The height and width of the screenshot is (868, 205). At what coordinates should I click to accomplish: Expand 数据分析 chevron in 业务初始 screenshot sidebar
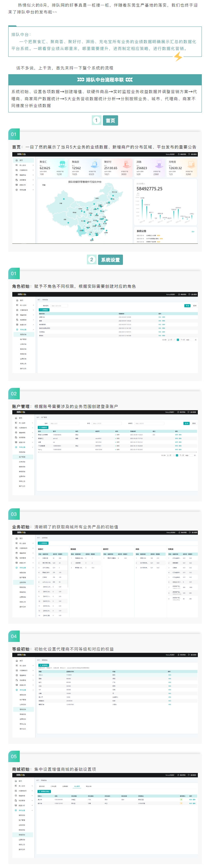[33, 563]
